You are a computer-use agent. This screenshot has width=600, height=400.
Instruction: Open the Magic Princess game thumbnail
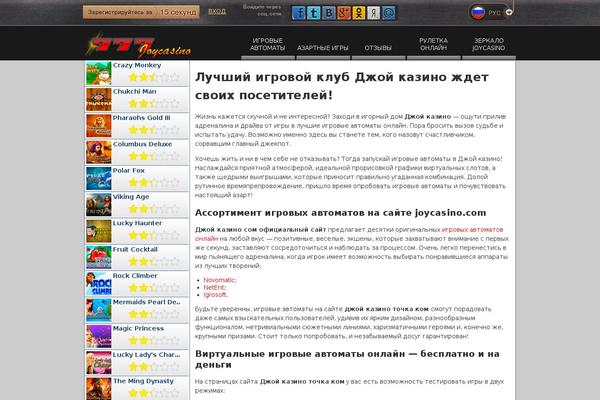pos(99,336)
